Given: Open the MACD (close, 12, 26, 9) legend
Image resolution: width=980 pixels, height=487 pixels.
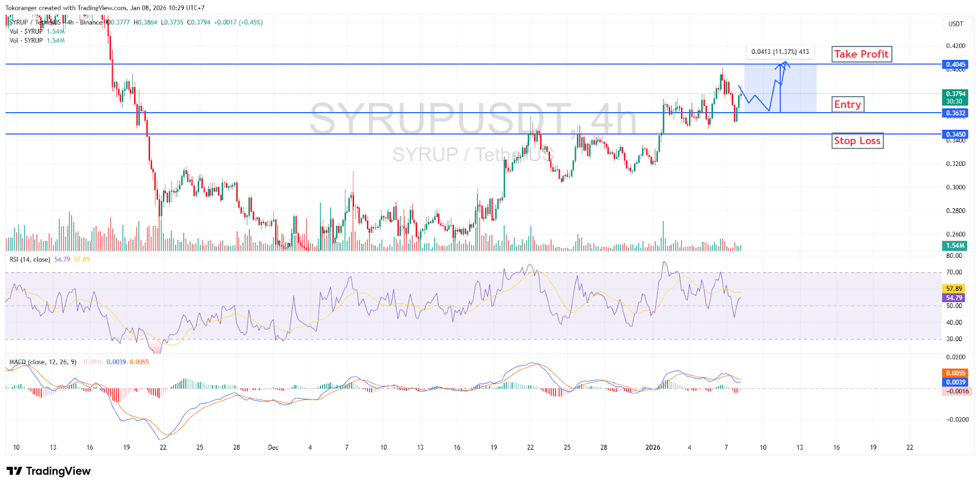Looking at the screenshot, I should coord(43,362).
